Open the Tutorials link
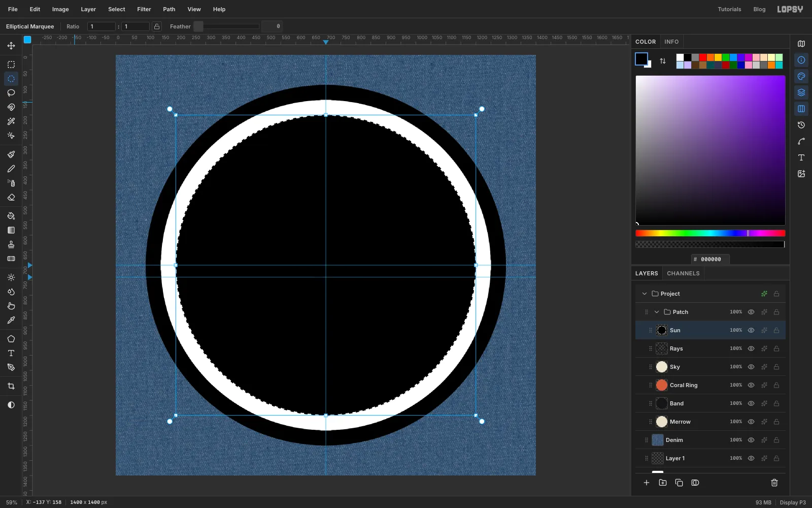This screenshot has height=508, width=812. tap(729, 9)
